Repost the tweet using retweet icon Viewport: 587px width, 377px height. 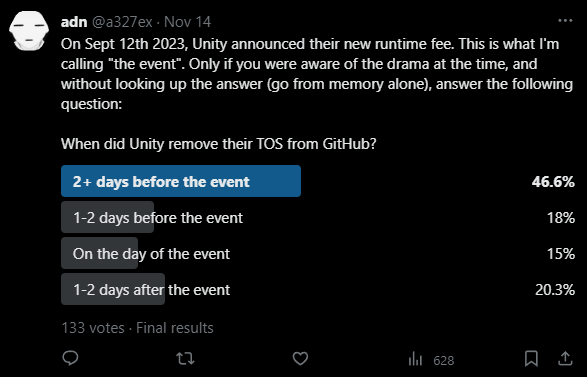point(185,359)
